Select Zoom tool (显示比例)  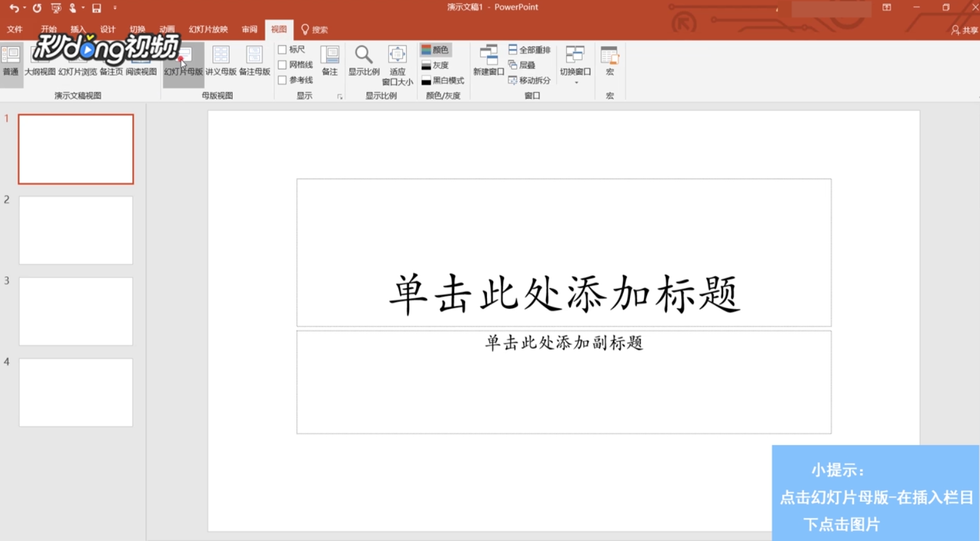(363, 61)
